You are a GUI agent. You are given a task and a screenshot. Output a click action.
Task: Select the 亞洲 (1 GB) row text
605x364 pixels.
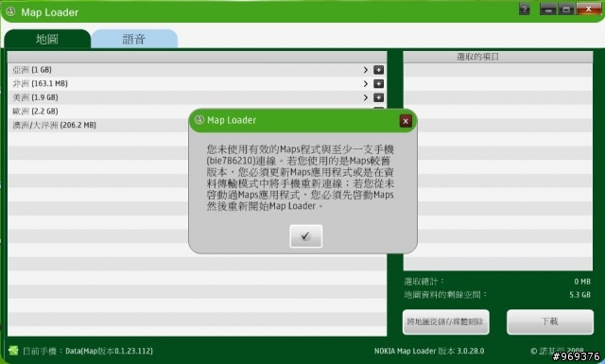tap(32, 70)
